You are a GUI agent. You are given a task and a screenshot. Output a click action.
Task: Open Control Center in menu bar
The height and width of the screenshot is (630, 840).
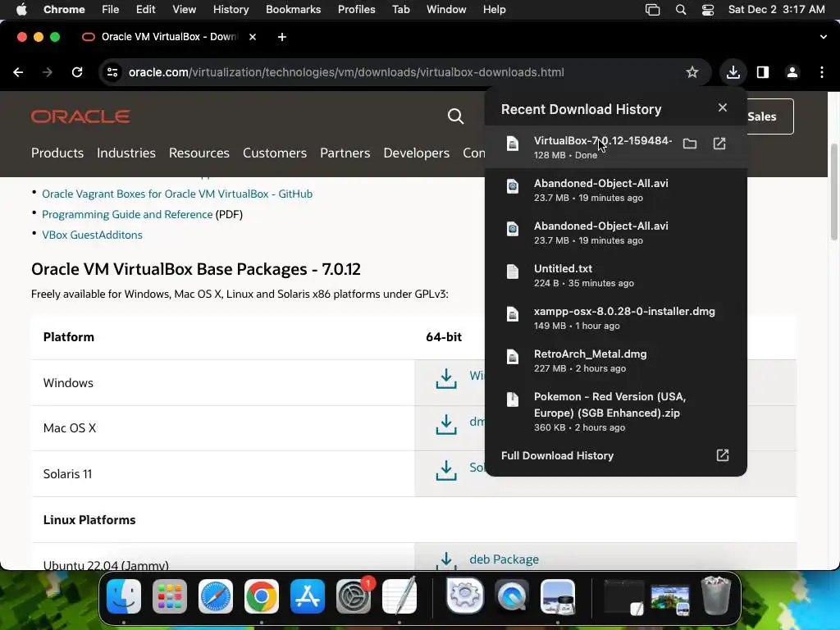pyautogui.click(x=708, y=10)
